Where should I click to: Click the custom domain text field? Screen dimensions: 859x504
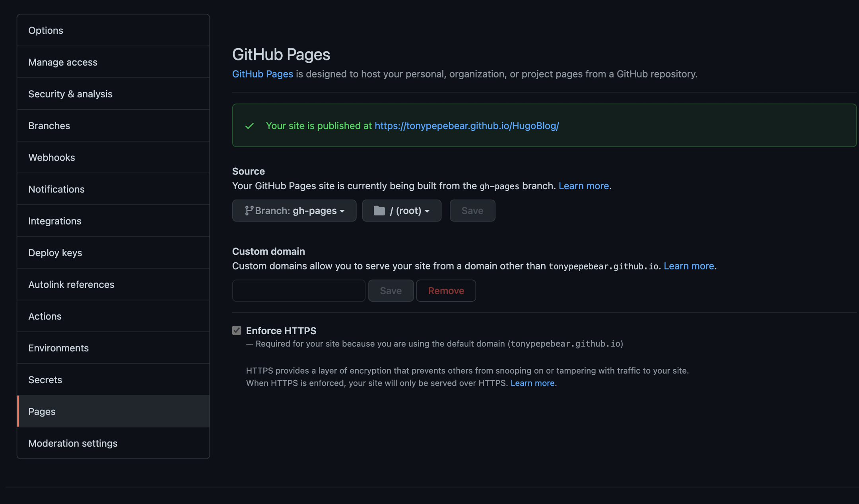299,291
